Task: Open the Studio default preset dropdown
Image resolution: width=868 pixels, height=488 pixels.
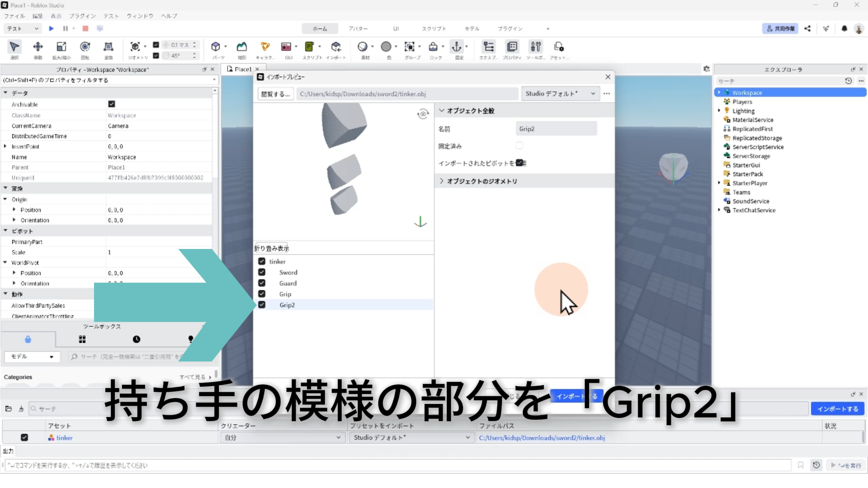Action: (560, 94)
